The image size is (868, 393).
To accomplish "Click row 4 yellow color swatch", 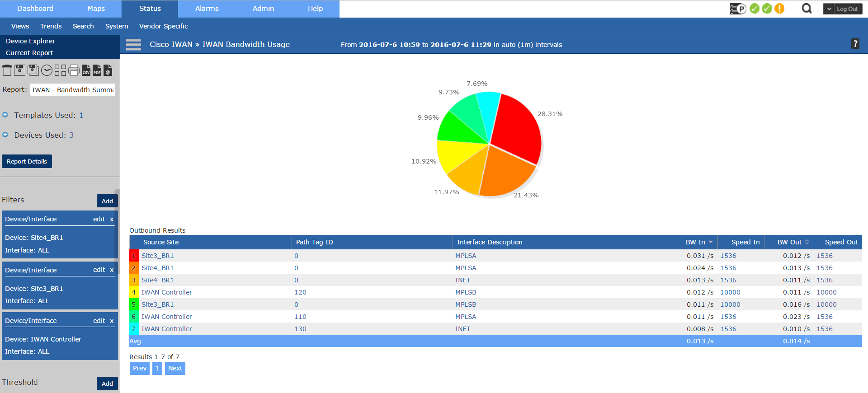I will pos(134,292).
